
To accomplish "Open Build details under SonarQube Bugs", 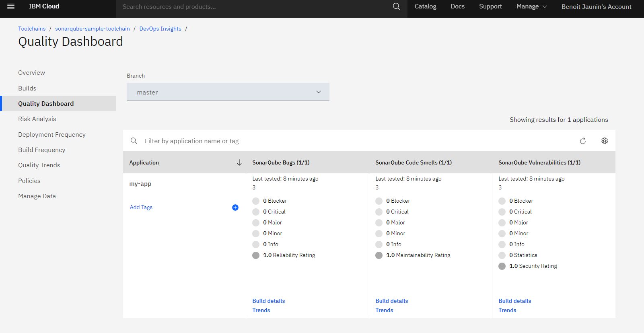I will pos(268,301).
